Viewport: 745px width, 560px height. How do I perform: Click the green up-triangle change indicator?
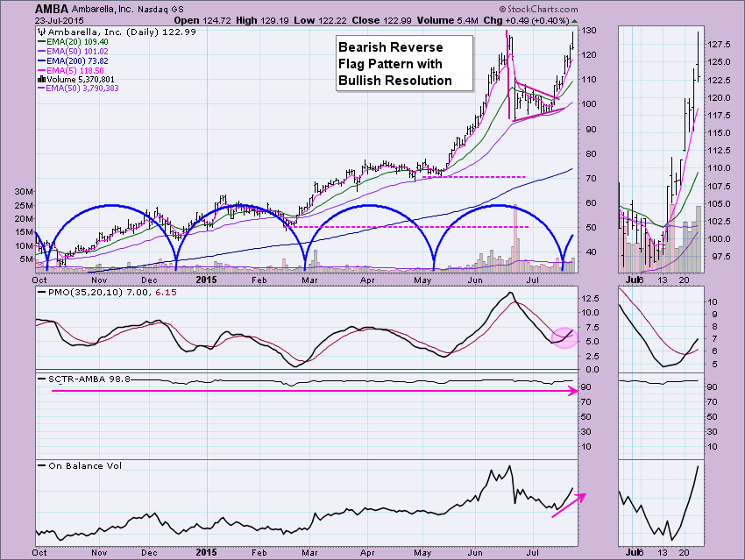coord(574,21)
